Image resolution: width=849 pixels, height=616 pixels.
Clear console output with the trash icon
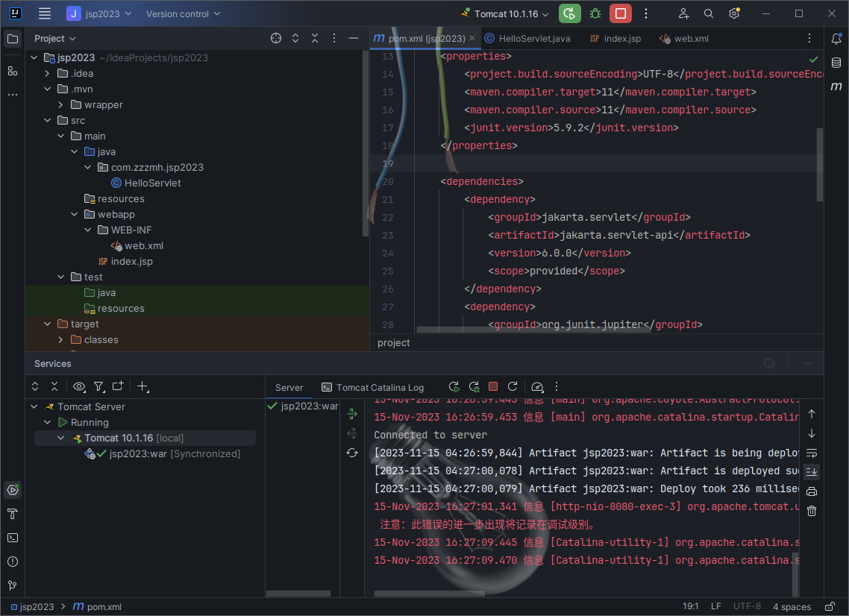tap(812, 511)
